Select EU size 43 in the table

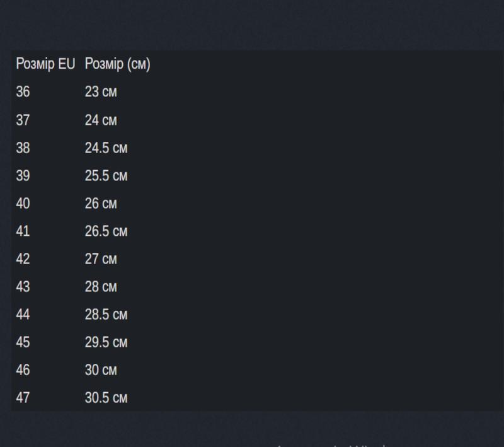coord(23,287)
